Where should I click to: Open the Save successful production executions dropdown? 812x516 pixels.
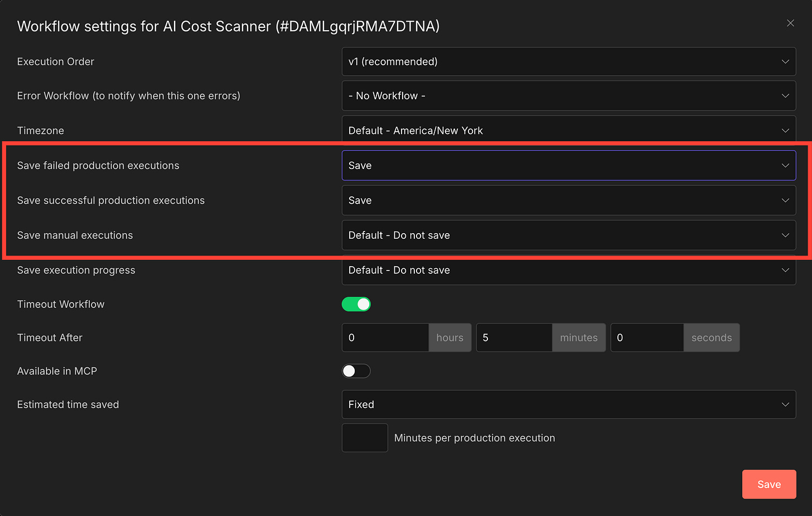[569, 200]
